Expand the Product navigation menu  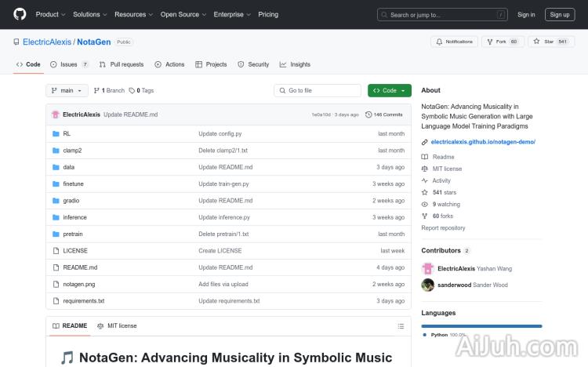(x=50, y=14)
